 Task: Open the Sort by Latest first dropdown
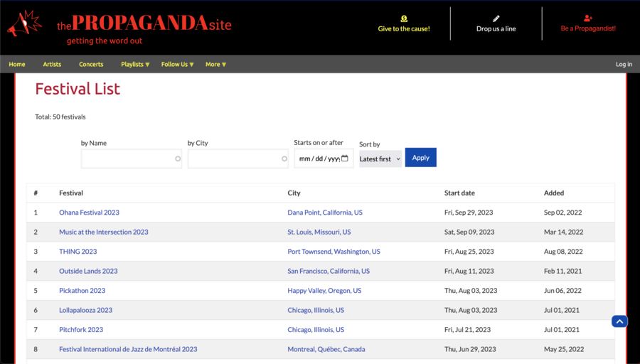380,159
